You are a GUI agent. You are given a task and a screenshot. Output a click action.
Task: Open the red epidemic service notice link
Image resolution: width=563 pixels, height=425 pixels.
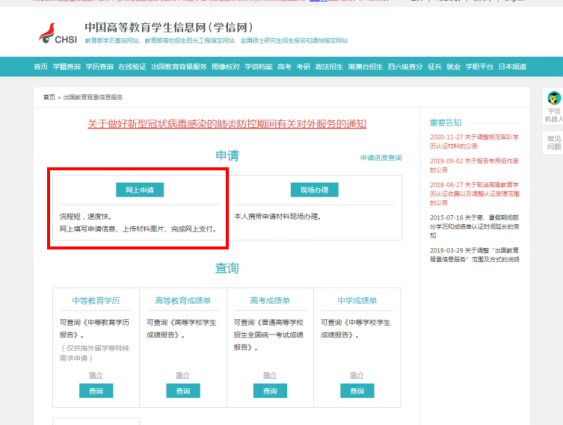pyautogui.click(x=227, y=124)
